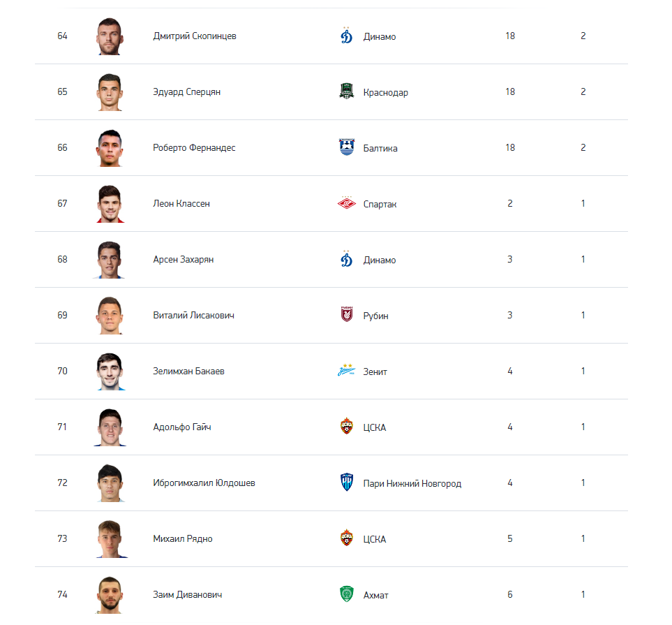
Task: Click CSKA logo in Adolfo Gaich's row
Action: pos(347,427)
